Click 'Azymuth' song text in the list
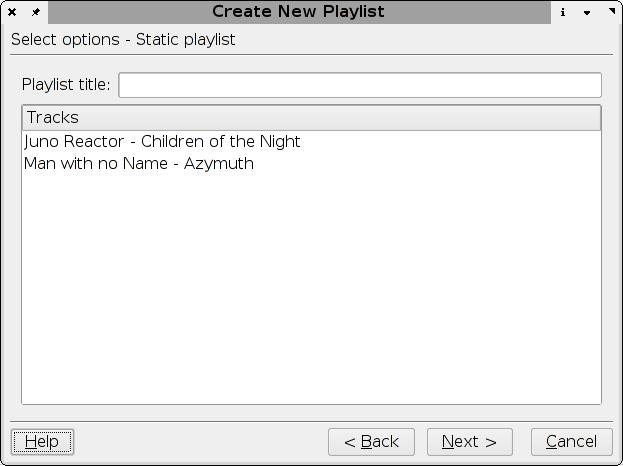The width and height of the screenshot is (623, 466). tap(219, 164)
